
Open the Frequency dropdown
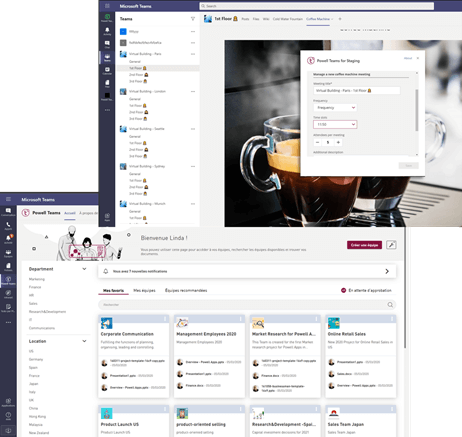[x=335, y=108]
